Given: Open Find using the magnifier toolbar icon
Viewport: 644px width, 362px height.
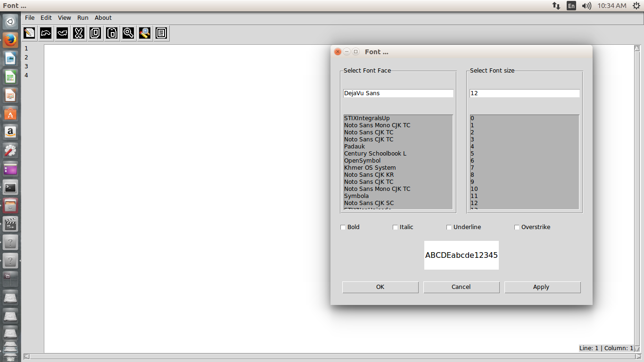Looking at the screenshot, I should pyautogui.click(x=128, y=33).
